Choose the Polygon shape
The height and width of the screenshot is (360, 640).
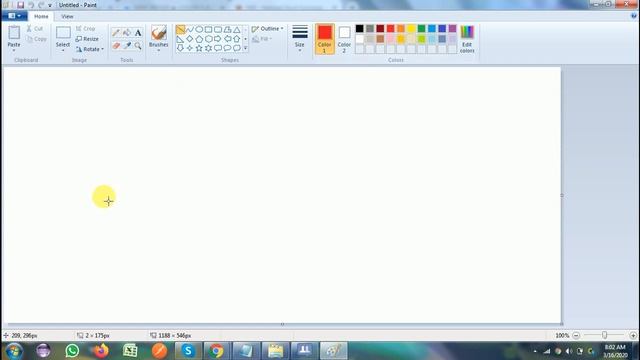[227, 30]
